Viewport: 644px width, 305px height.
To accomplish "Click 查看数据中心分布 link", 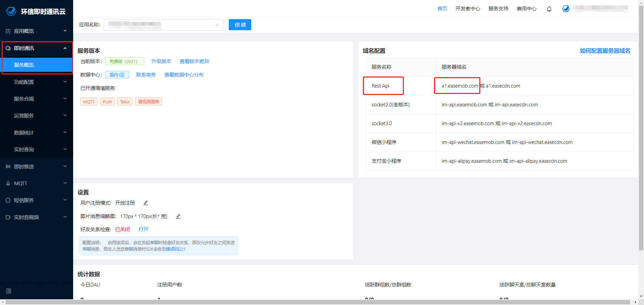I will [x=184, y=75].
